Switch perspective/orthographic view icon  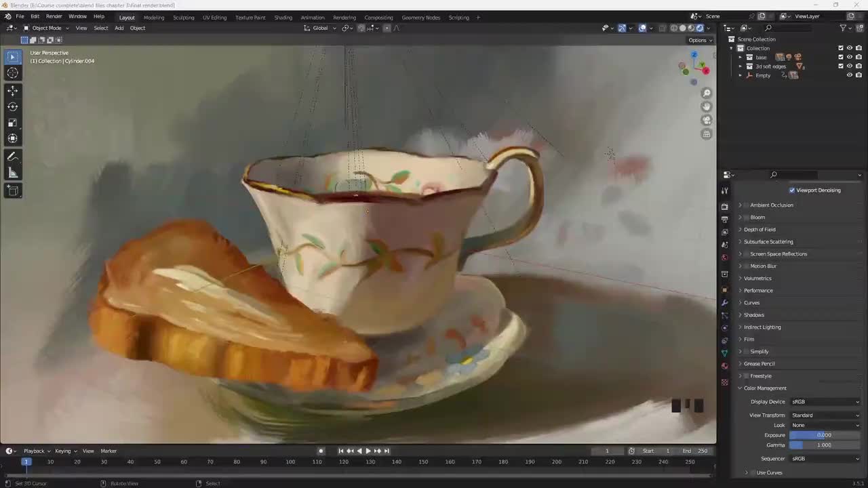tap(707, 134)
